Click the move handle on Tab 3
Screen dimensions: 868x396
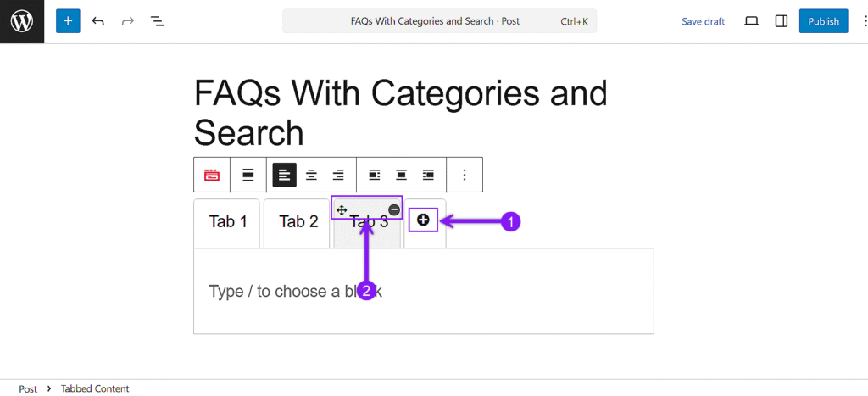click(x=342, y=209)
